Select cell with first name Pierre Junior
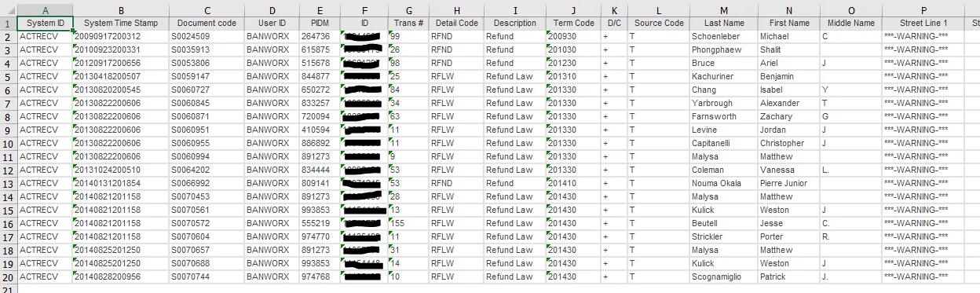The width and height of the screenshot is (980, 293). [789, 183]
